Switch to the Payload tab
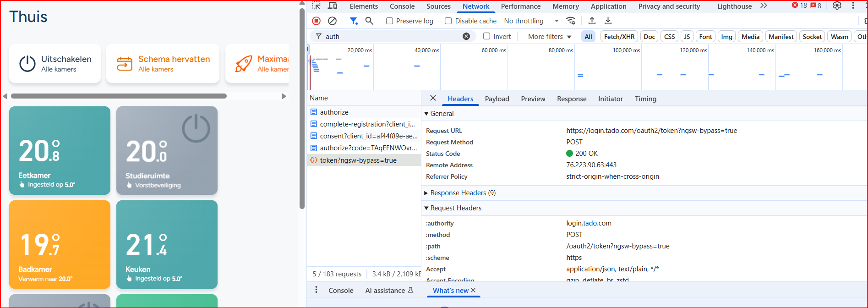Screen dimensions: 868x308 click(497, 99)
